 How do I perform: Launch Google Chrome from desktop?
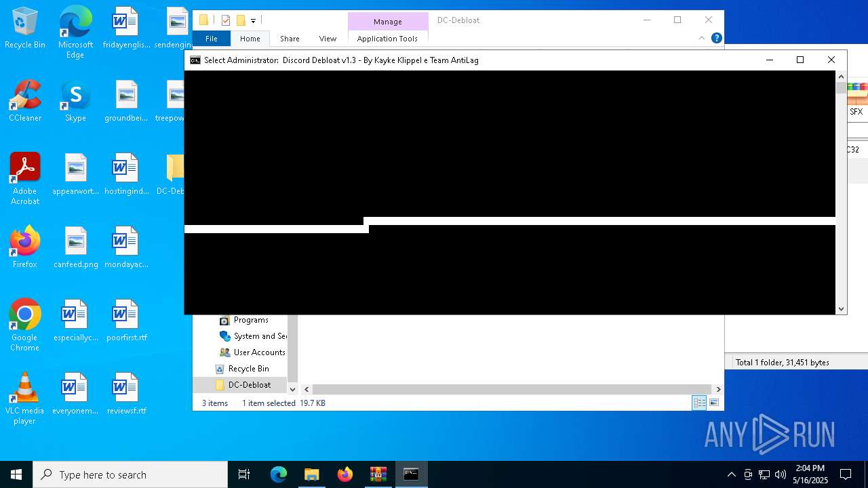tap(25, 325)
